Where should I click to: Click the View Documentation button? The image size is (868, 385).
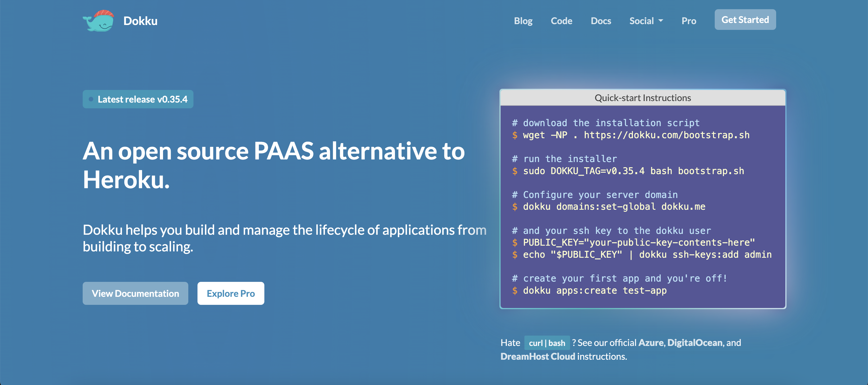tap(135, 293)
